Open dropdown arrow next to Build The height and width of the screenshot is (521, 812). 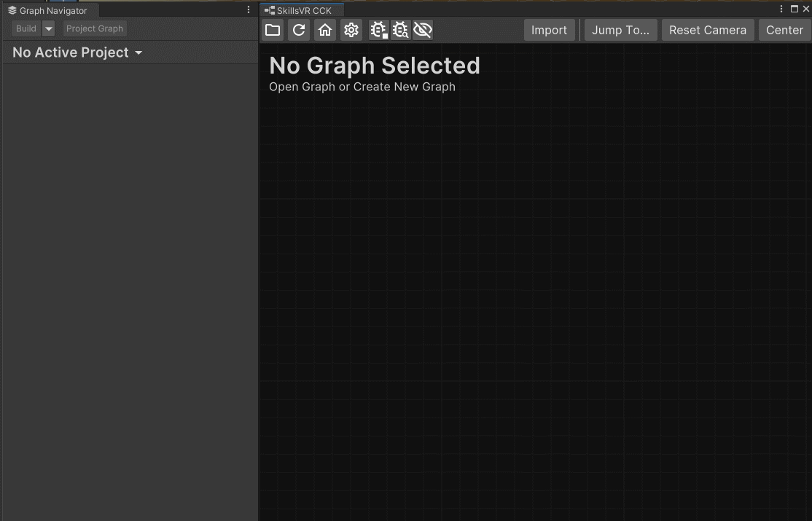[49, 28]
